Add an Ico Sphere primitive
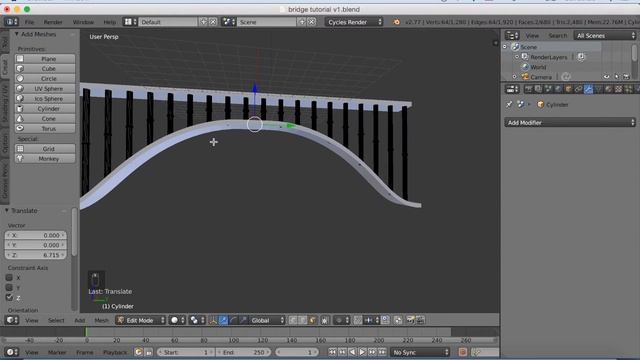Viewport: 640px width, 360px height. (x=45, y=98)
